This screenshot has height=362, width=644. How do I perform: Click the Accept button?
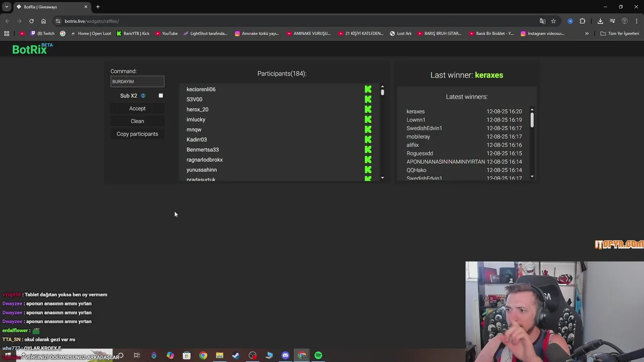click(x=137, y=109)
